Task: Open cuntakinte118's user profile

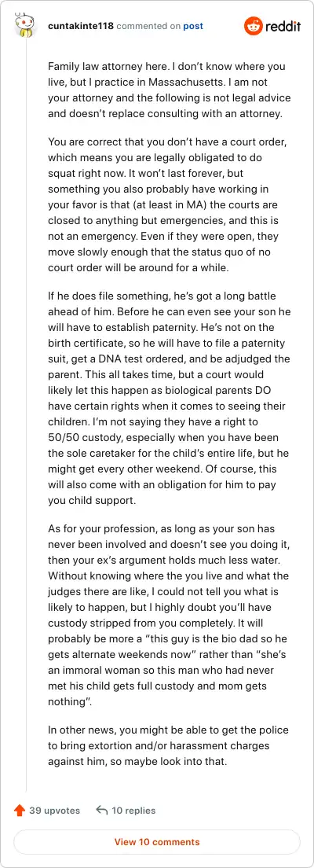Action: (x=81, y=26)
